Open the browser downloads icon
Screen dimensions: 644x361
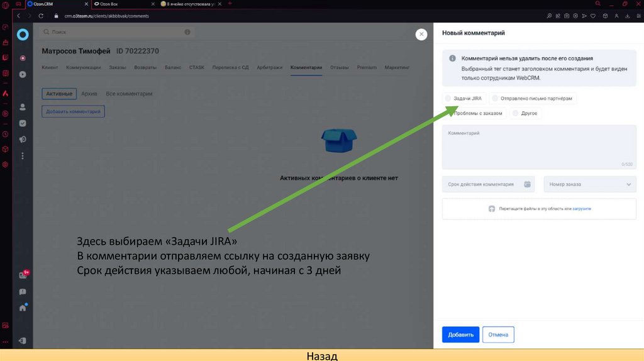coord(628,16)
